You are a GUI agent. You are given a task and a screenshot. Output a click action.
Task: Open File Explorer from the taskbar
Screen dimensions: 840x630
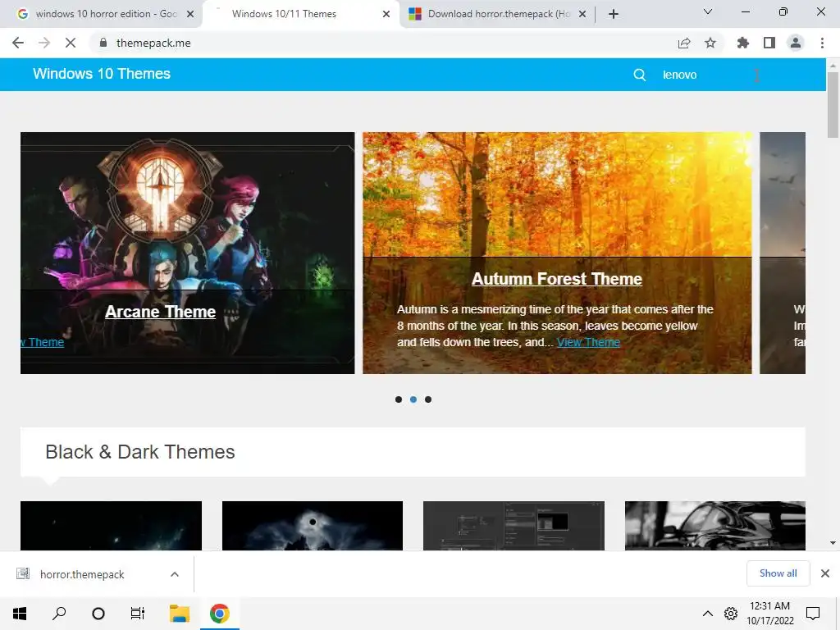click(x=180, y=614)
